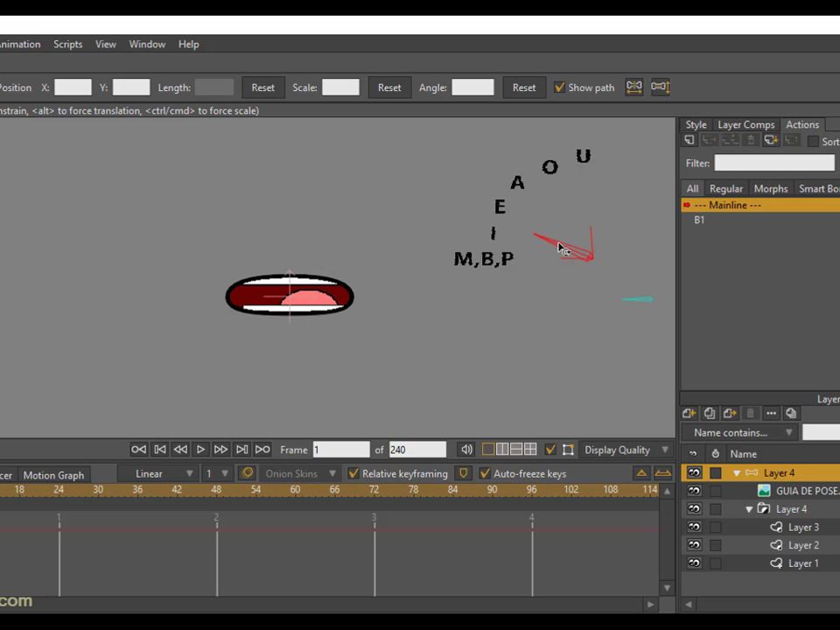Click the Reset button next to Angle
The image size is (840, 630).
click(524, 87)
